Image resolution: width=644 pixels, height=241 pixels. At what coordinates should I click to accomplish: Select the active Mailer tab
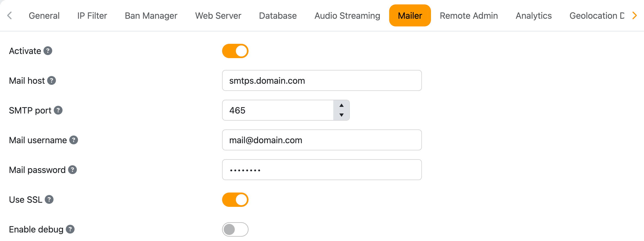pos(410,15)
